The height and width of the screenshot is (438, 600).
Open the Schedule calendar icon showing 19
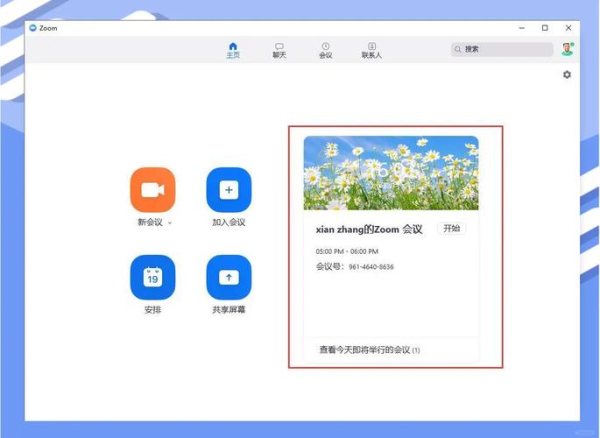click(x=153, y=277)
